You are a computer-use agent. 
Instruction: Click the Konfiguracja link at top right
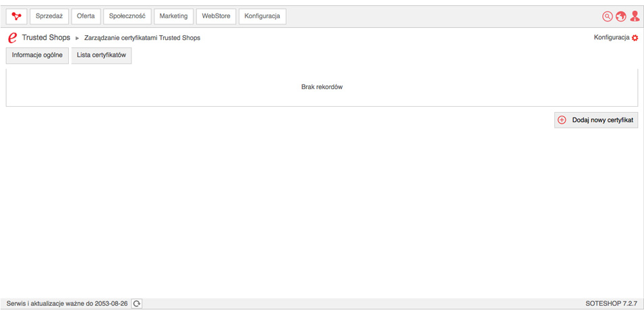(612, 37)
